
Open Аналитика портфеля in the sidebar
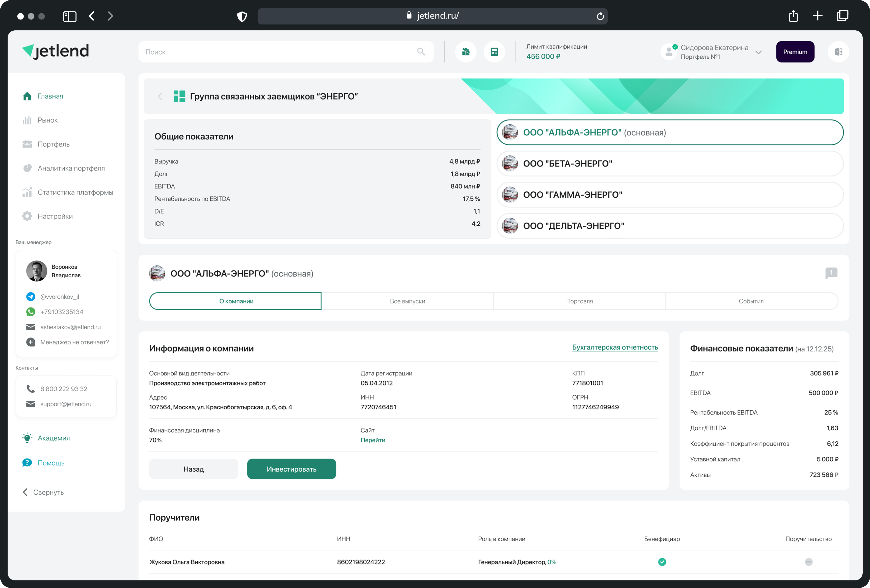(x=63, y=168)
